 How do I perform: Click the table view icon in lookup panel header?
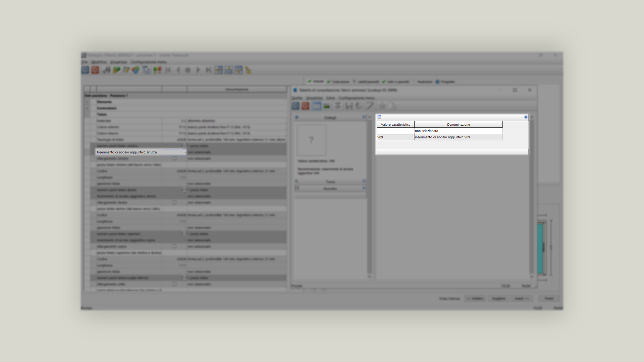pyautogui.click(x=379, y=117)
